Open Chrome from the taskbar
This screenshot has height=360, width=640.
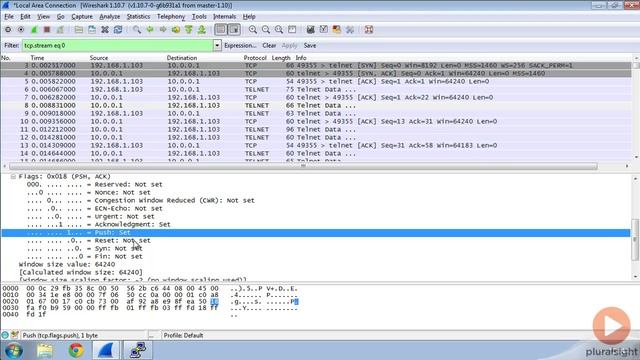pos(76,350)
